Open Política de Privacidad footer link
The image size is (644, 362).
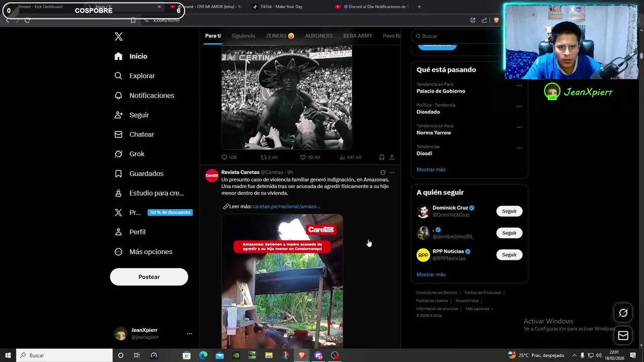coord(482,293)
